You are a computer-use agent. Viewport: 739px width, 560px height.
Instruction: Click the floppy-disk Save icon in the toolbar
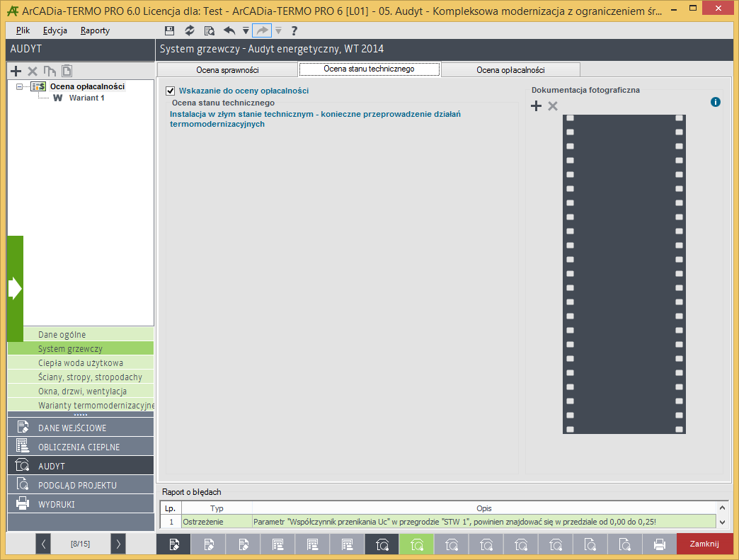click(170, 30)
